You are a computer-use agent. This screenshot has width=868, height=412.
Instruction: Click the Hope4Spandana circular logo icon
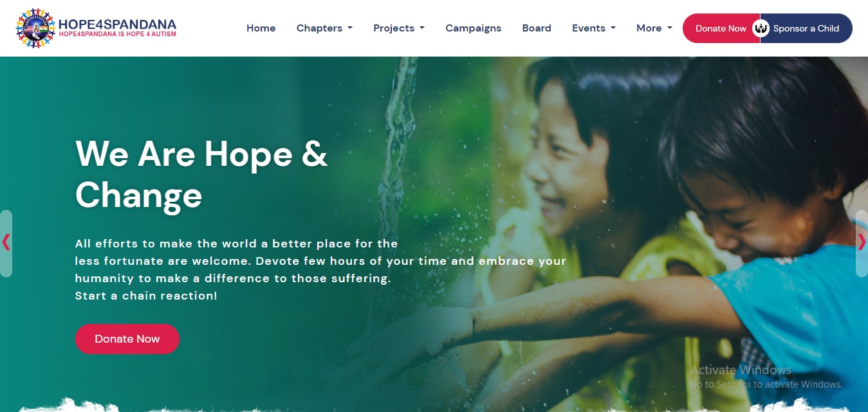(x=36, y=28)
